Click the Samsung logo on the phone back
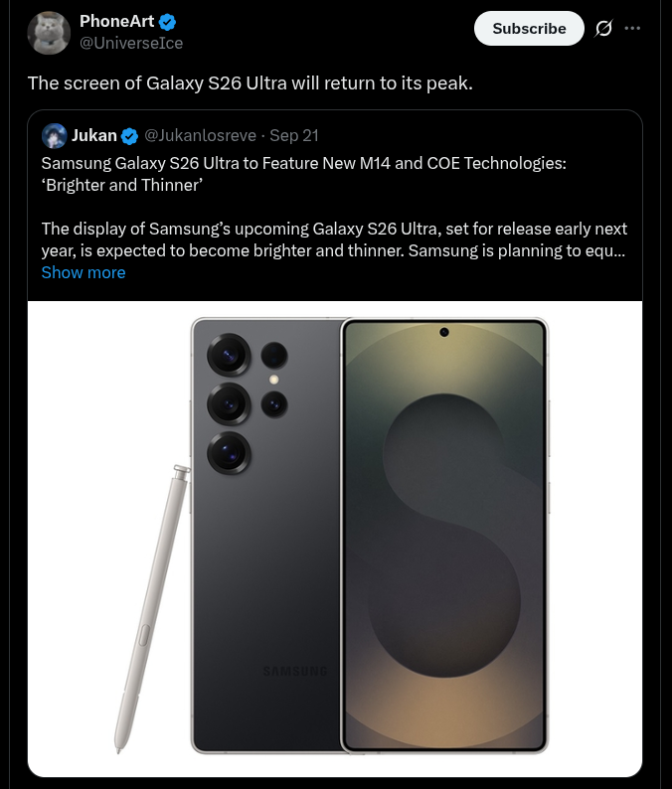The height and width of the screenshot is (789, 672). tap(294, 672)
